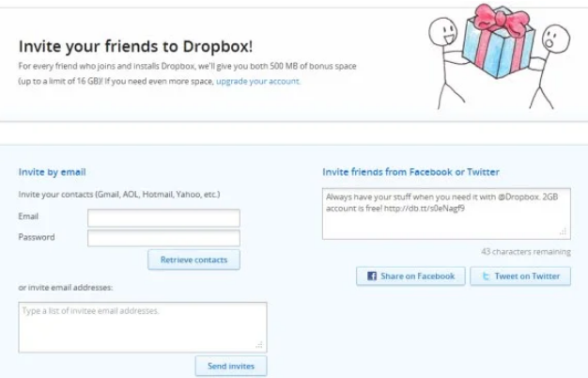This screenshot has width=588, height=378.
Task: Click the invitee email addresses text area
Action: pyautogui.click(x=143, y=327)
